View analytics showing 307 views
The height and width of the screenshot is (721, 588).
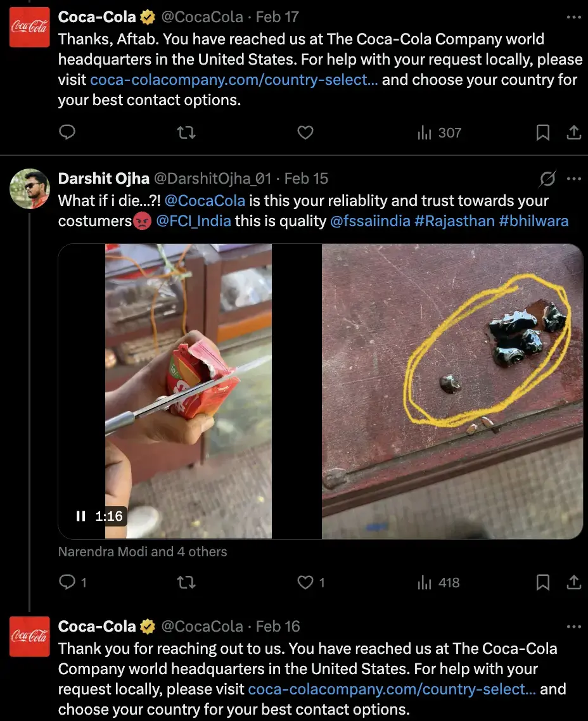(439, 132)
